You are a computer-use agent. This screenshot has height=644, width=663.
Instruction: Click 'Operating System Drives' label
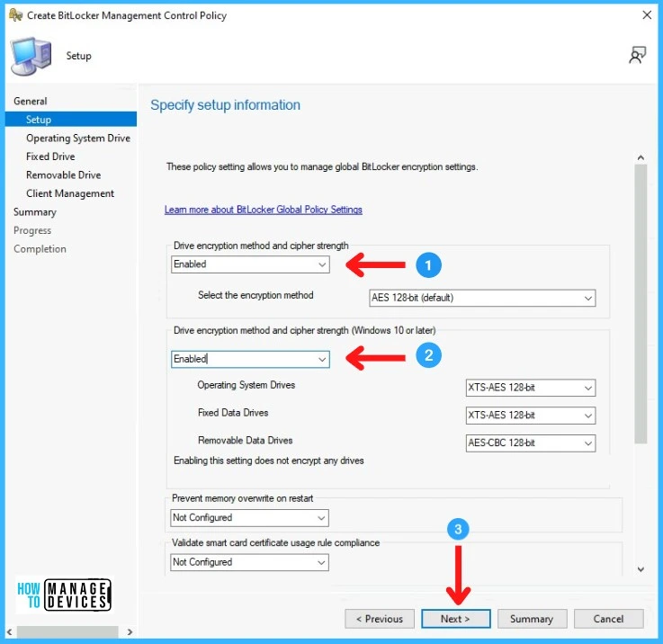pos(246,385)
